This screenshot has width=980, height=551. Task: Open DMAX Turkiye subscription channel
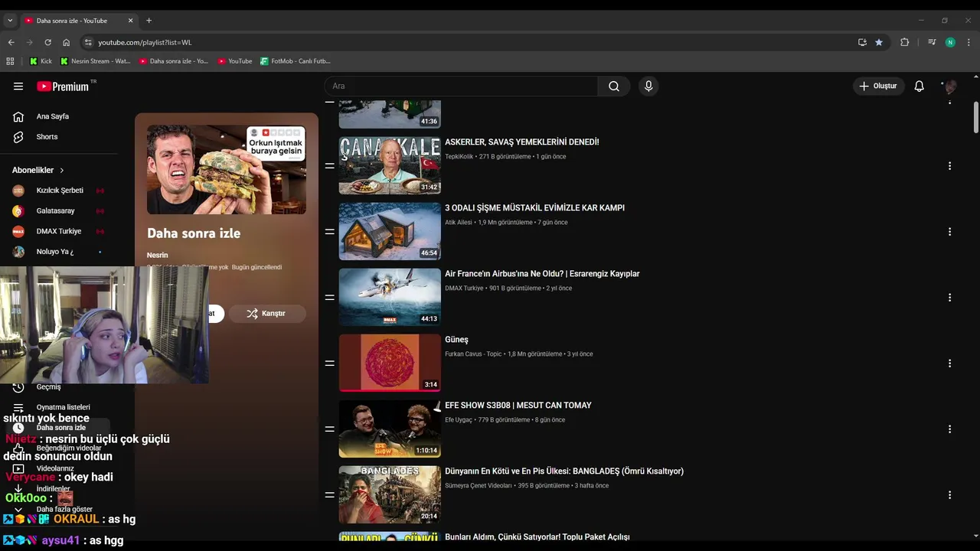[58, 231]
